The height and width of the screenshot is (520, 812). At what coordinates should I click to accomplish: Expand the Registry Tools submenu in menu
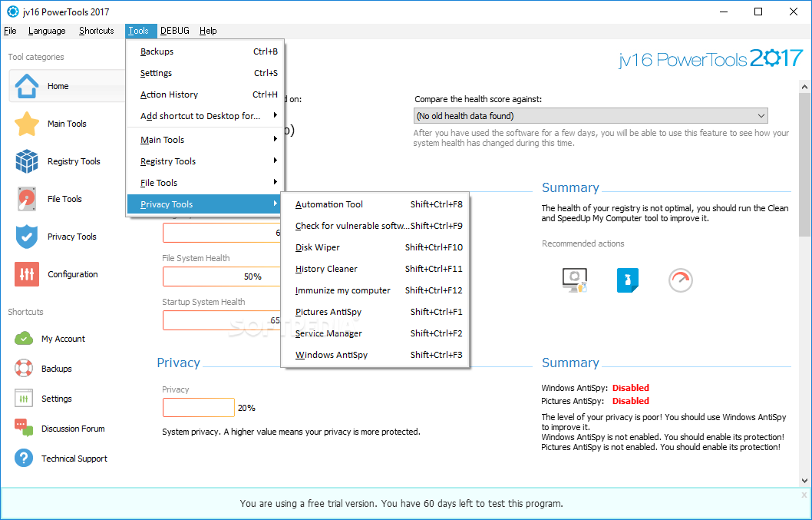coord(206,161)
